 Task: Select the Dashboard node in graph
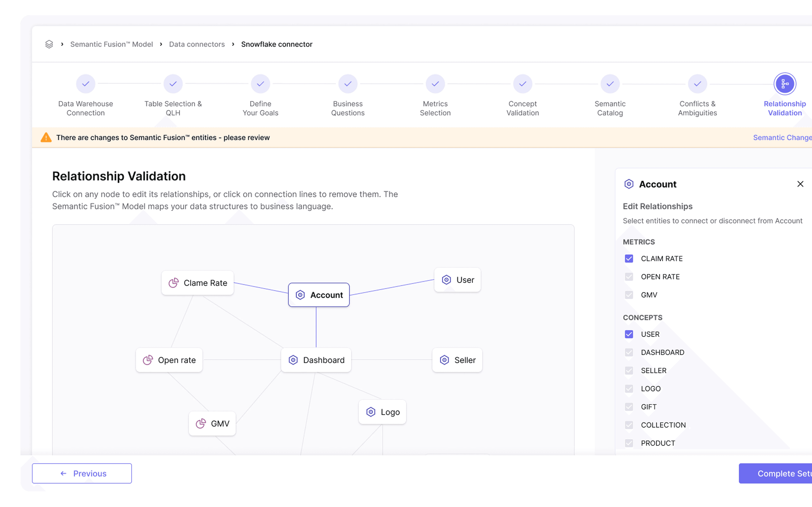tap(316, 360)
